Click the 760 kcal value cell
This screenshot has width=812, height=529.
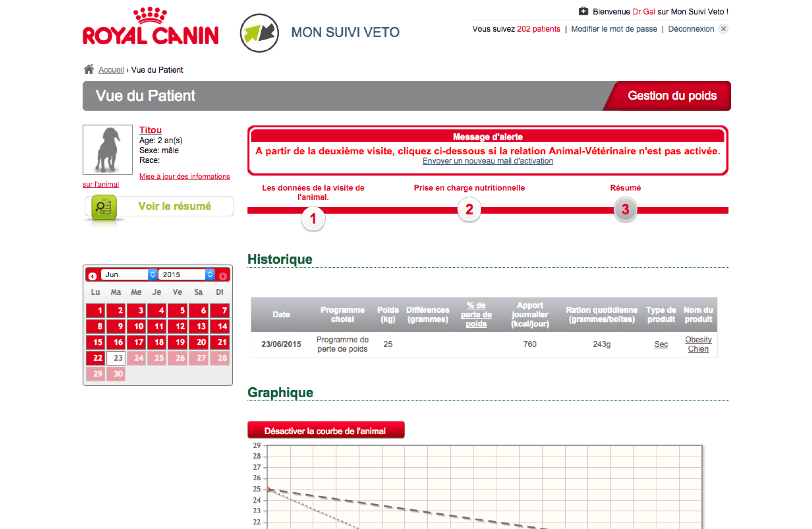530,344
